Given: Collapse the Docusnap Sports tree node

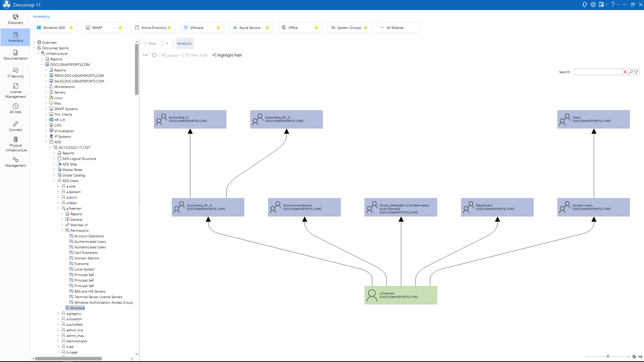Looking at the screenshot, I should pyautogui.click(x=34, y=48).
